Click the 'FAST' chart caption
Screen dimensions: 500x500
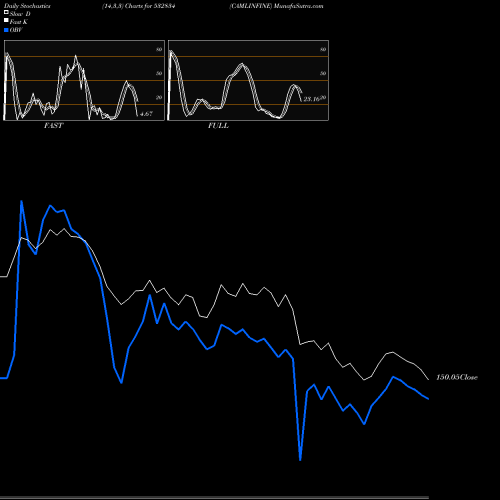[53, 126]
